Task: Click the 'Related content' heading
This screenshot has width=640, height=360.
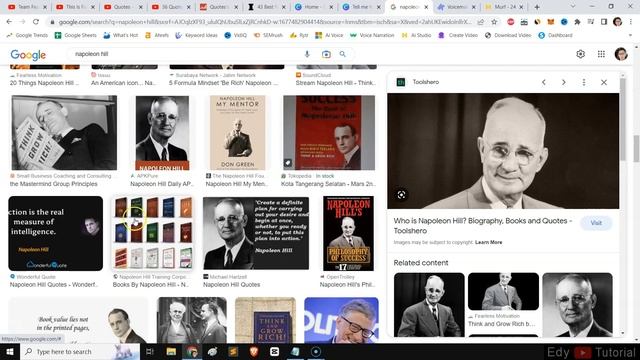Action: pos(421,263)
